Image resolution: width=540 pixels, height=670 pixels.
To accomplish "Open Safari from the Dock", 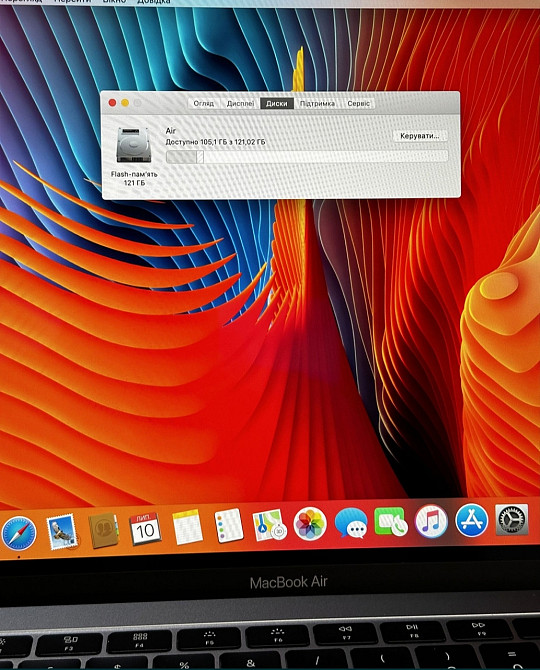I will [x=19, y=533].
